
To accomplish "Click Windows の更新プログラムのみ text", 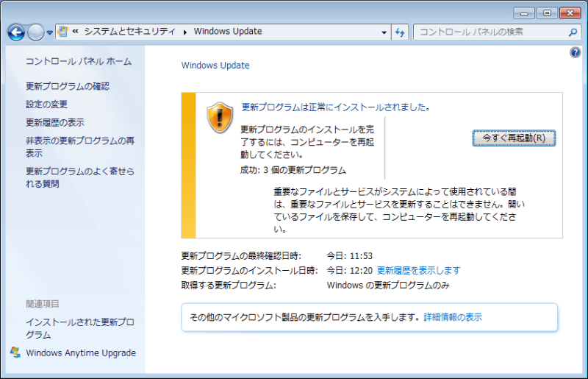I will click(388, 286).
